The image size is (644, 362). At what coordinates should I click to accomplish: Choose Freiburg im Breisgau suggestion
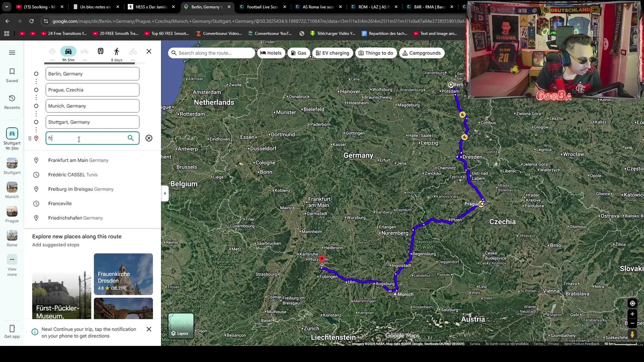(x=93, y=189)
